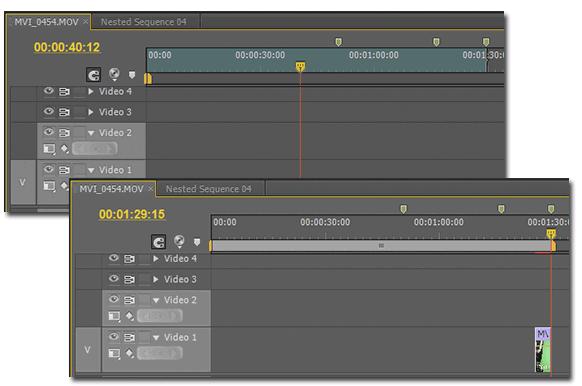Hide Video 3 track output in 00:00:40:12 timeline

click(49, 111)
